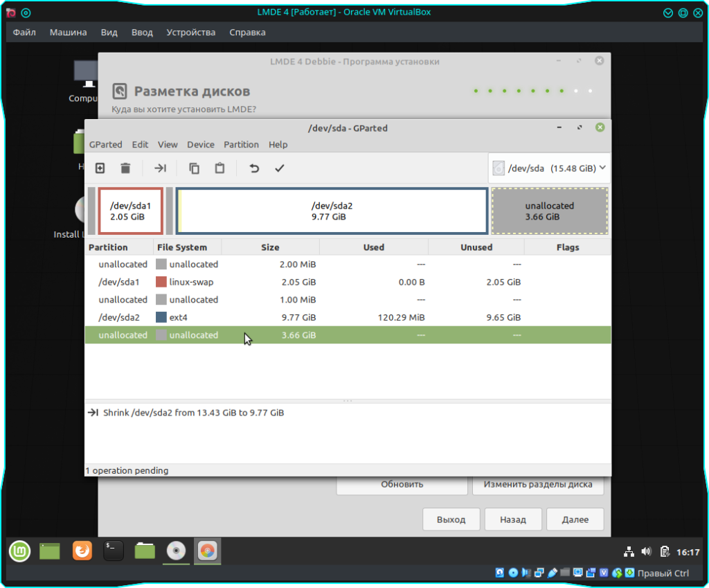Open the VirtualBox Устройства menu
Viewport: 709px width, 588px height.
tap(191, 33)
